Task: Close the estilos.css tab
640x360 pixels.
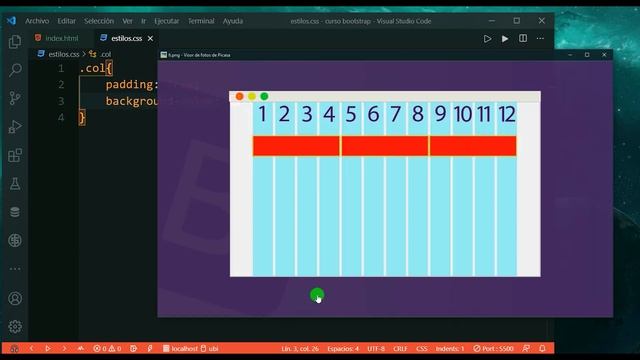Action: click(151, 38)
